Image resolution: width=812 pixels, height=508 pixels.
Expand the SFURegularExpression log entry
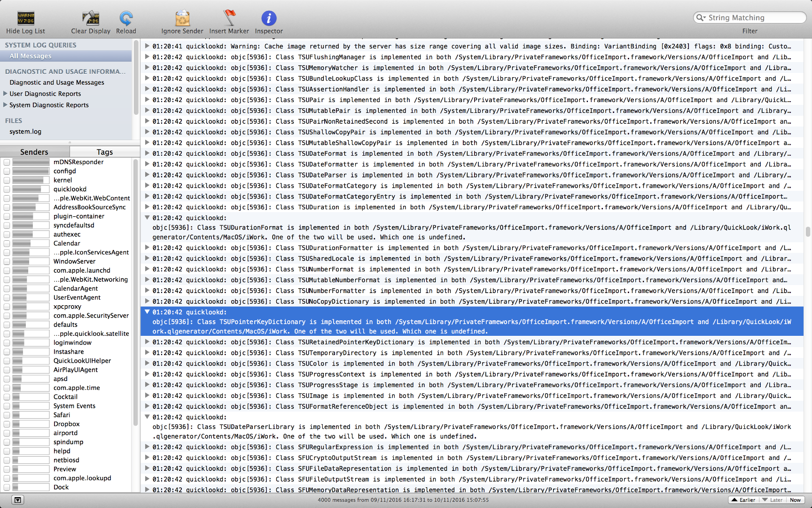coord(147,447)
